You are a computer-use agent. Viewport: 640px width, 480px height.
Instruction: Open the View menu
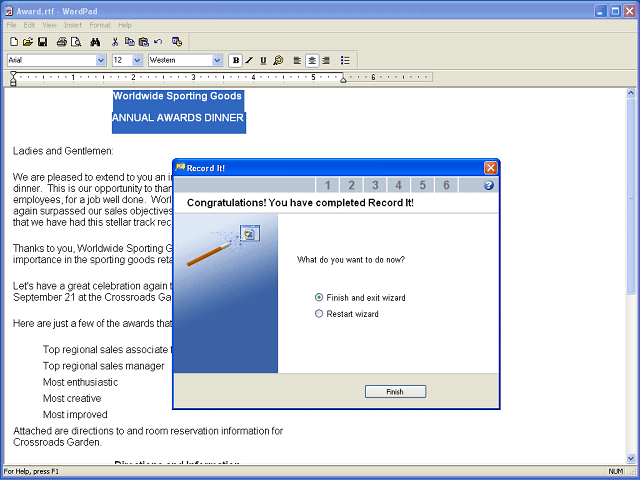point(49,25)
